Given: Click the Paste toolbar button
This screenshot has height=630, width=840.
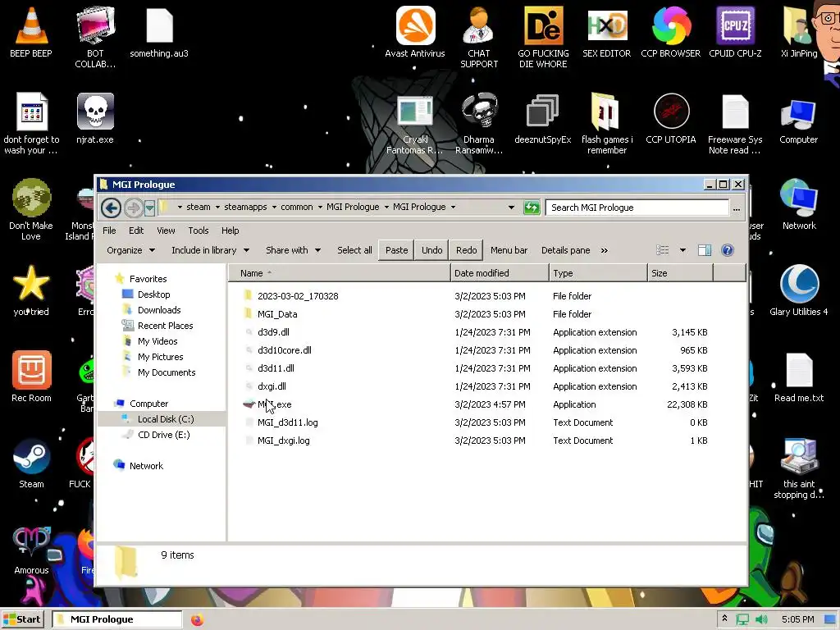Looking at the screenshot, I should (x=396, y=250).
